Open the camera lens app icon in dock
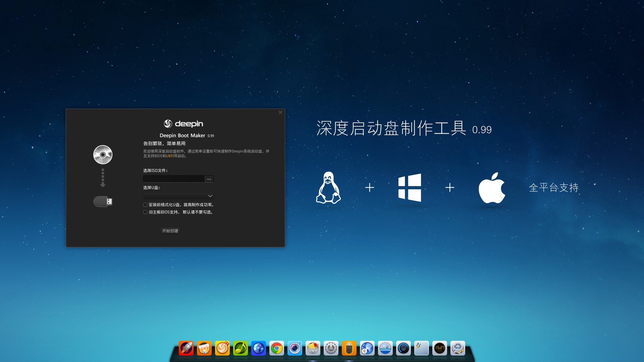Image resolution: width=644 pixels, height=362 pixels. tap(295, 348)
